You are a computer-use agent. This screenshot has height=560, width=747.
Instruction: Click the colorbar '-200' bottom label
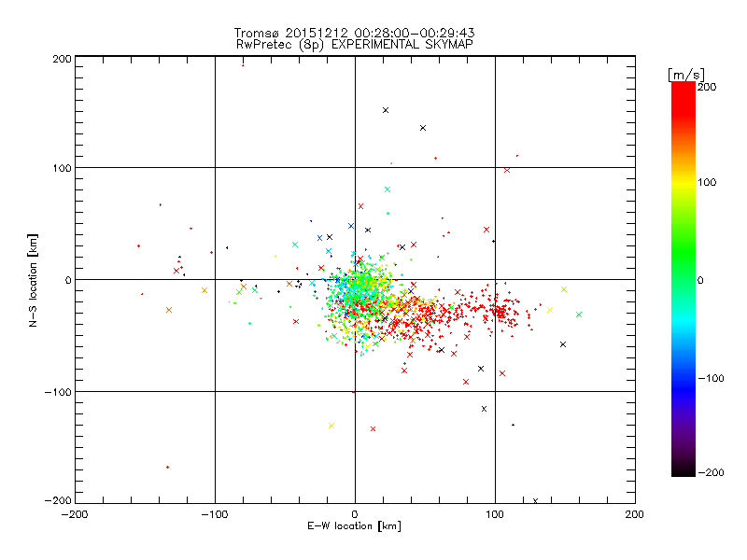tap(711, 472)
